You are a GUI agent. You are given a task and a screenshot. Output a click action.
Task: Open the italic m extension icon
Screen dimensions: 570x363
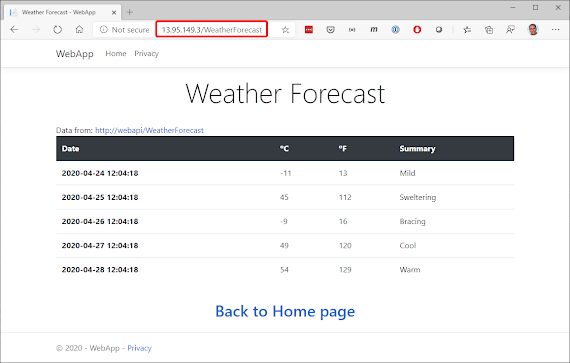pos(374,30)
